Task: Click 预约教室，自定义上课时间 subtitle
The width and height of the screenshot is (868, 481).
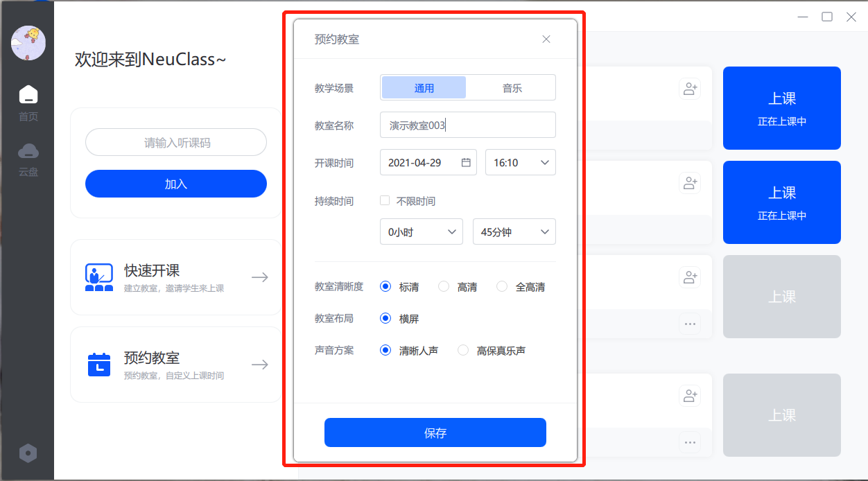Action: (174, 376)
